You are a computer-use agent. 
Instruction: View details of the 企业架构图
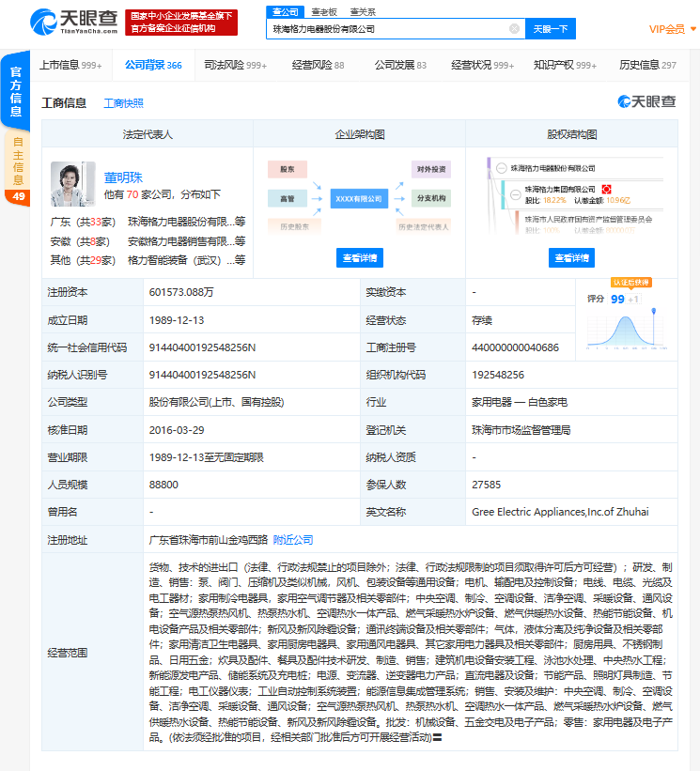(360, 257)
